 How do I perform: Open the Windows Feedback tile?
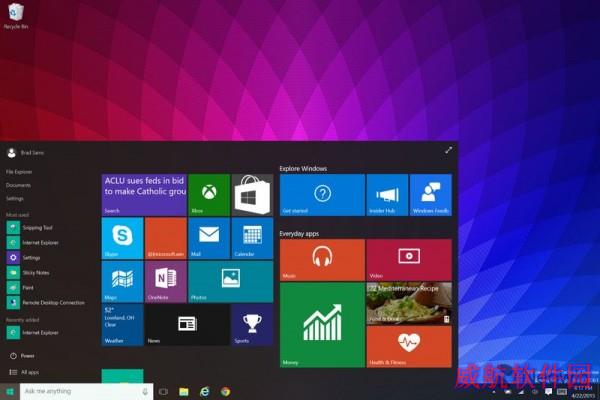[x=431, y=195]
